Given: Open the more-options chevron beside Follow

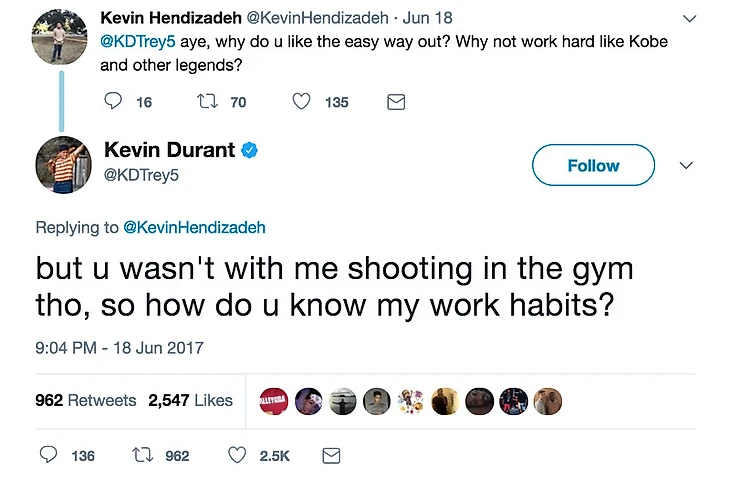Looking at the screenshot, I should 686,166.
